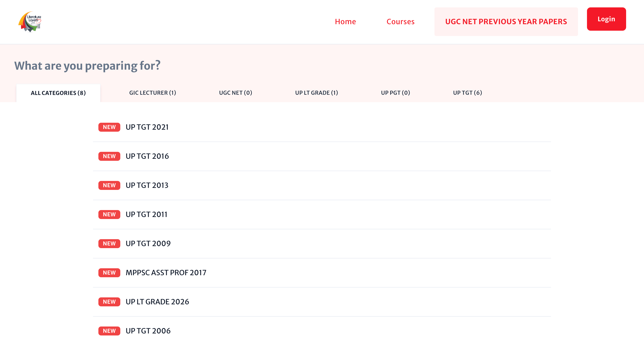Select the UP PGT (0) tab
The image size is (644, 348).
pyautogui.click(x=395, y=93)
